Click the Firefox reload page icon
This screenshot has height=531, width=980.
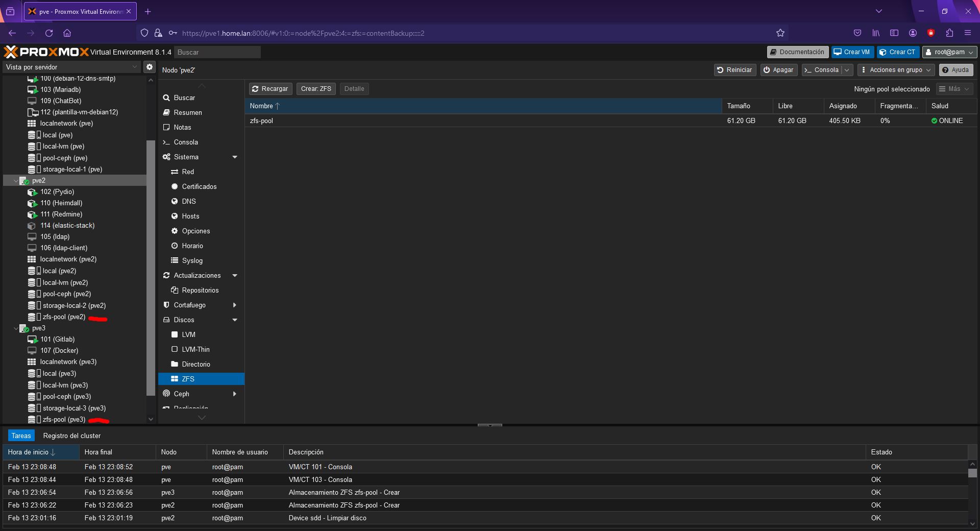click(49, 33)
